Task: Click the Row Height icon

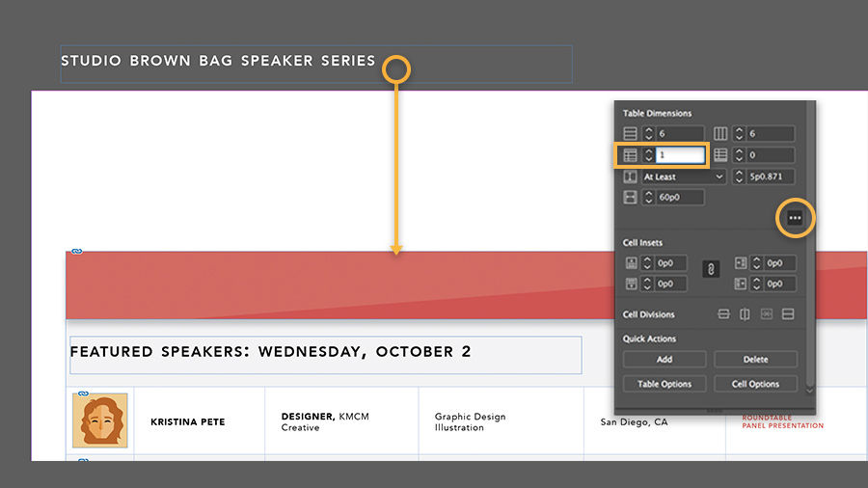Action: coord(630,176)
